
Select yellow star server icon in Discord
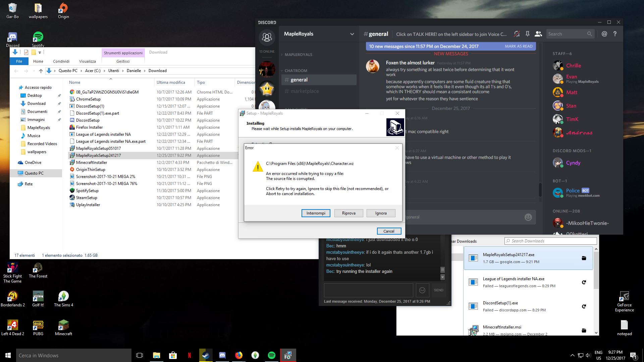pyautogui.click(x=267, y=89)
